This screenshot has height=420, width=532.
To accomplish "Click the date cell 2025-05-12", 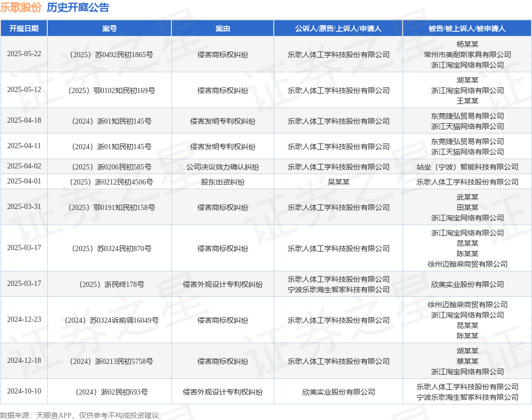I will pos(24,90).
